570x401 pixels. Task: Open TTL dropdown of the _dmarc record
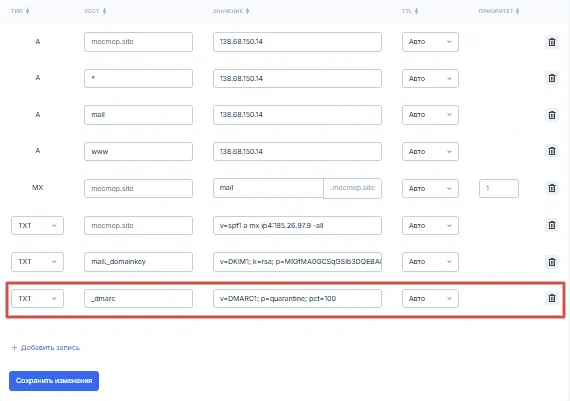(x=430, y=298)
